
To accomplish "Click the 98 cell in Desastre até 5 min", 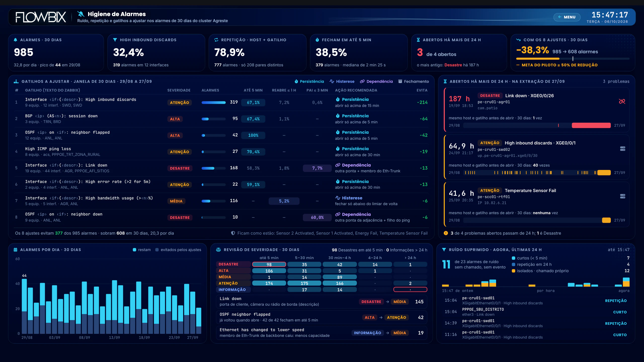I will (x=269, y=264).
